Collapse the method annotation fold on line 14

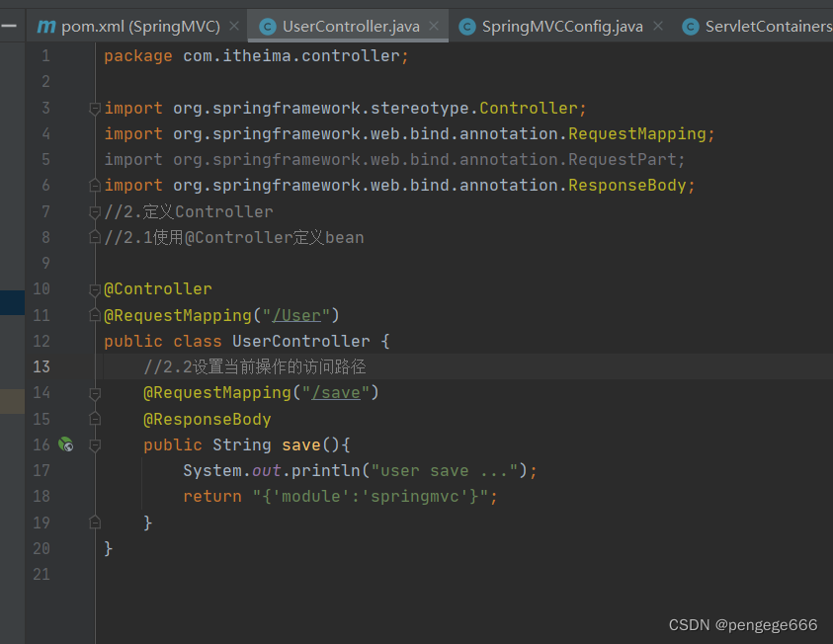pyautogui.click(x=95, y=393)
